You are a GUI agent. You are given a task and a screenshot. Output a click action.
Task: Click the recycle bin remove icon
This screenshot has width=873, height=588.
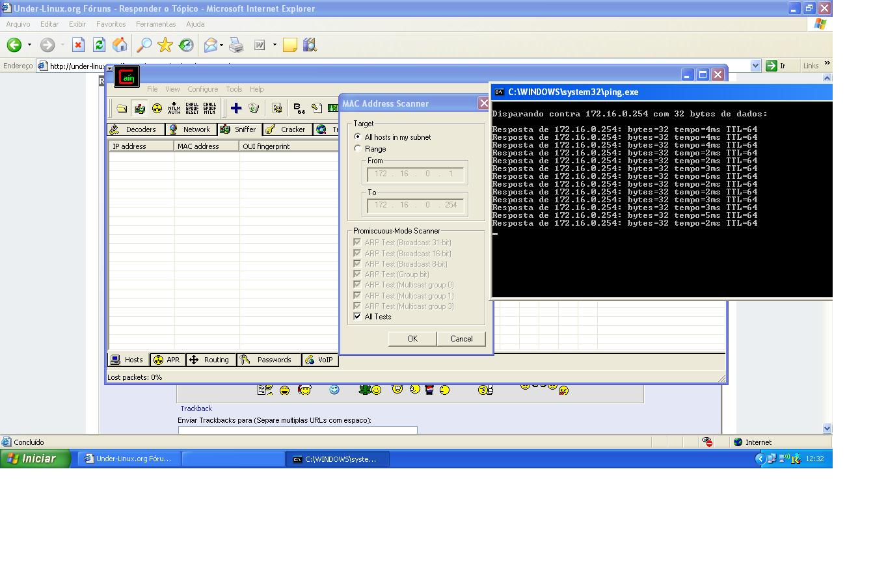click(254, 109)
